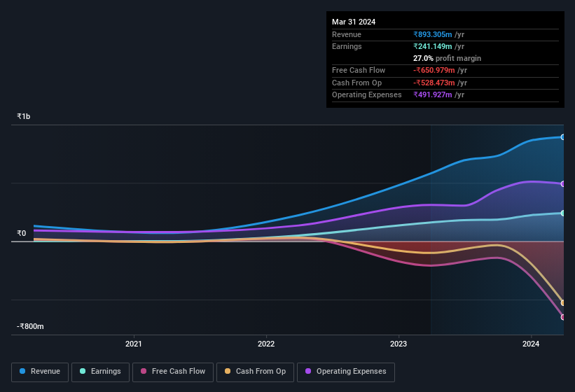The width and height of the screenshot is (575, 392).
Task: Click the 2022 x-axis label
Action: 266,344
